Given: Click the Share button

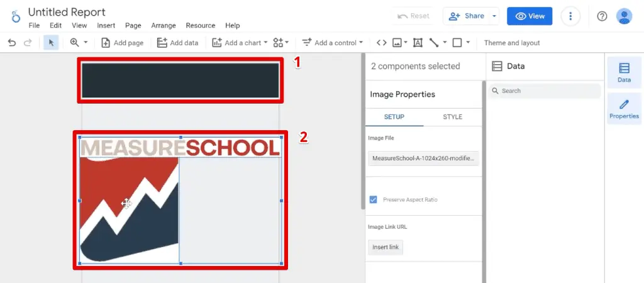Looking at the screenshot, I should (466, 16).
